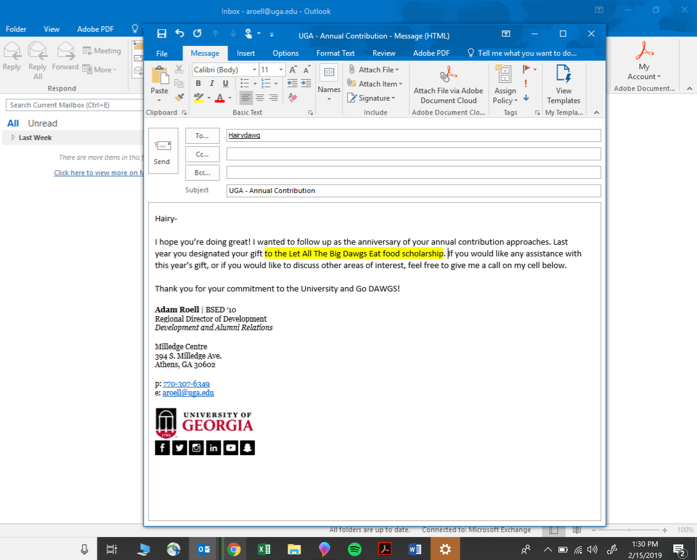The image size is (697, 560).
Task: Open Instagram icon in signature
Action: 196,448
